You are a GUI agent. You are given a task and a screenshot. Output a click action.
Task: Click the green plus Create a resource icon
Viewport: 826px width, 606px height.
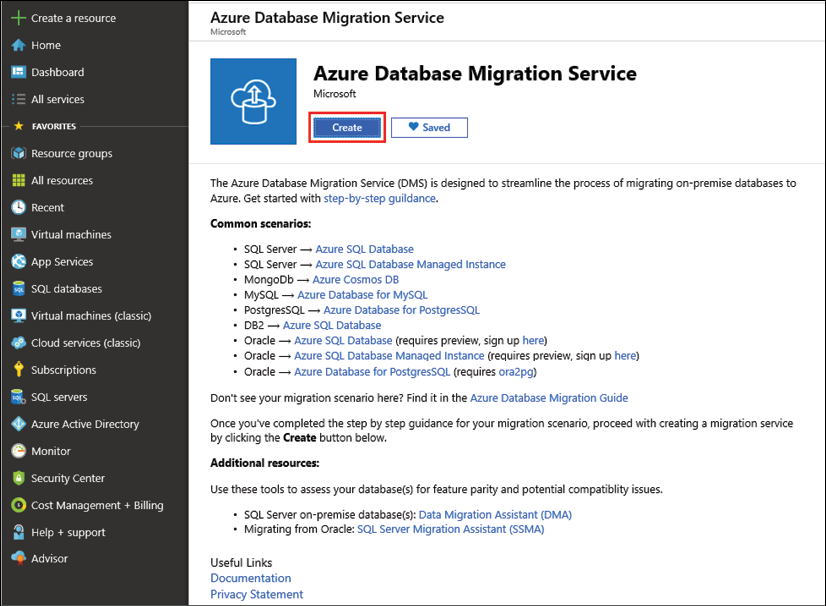point(18,18)
